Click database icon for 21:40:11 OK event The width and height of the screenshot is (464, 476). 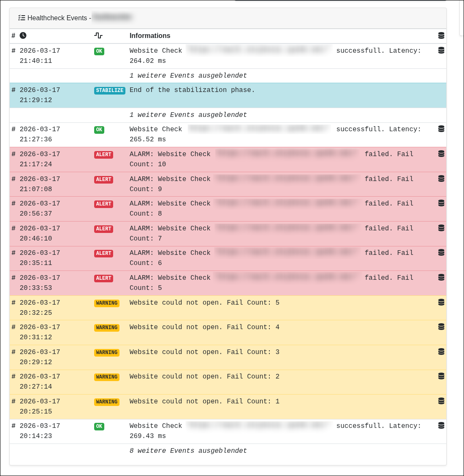point(441,50)
